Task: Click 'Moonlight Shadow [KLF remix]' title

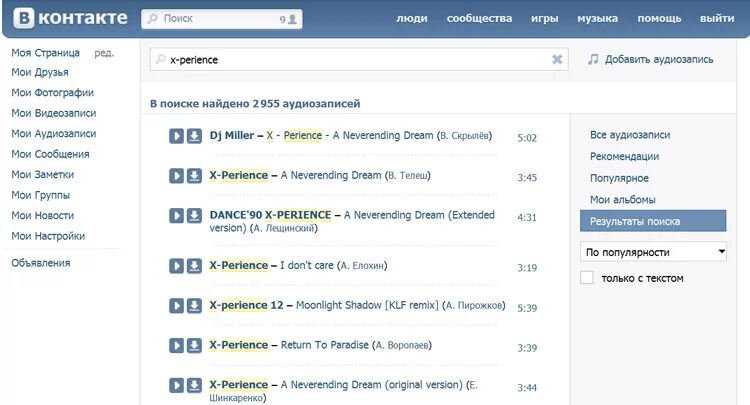Action: tap(367, 305)
